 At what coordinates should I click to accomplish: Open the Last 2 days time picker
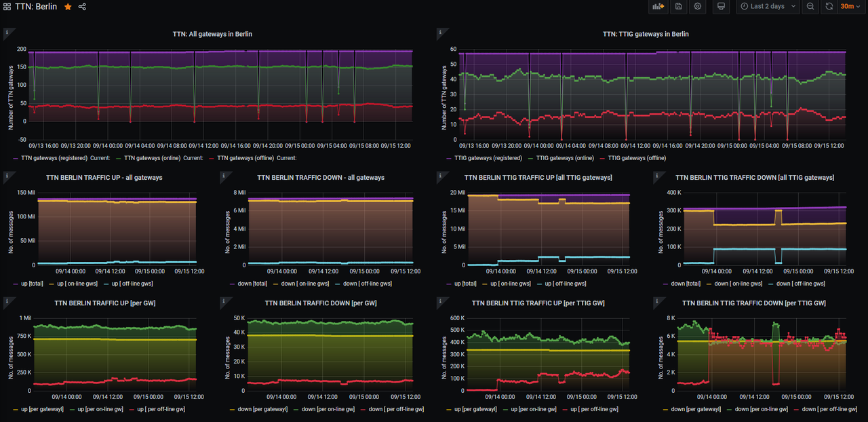(x=768, y=7)
